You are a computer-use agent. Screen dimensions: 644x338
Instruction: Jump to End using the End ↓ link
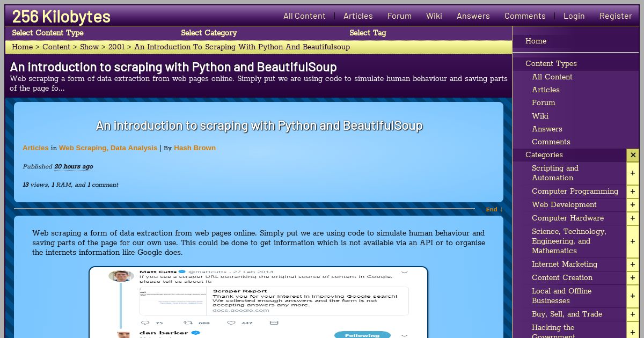point(494,209)
